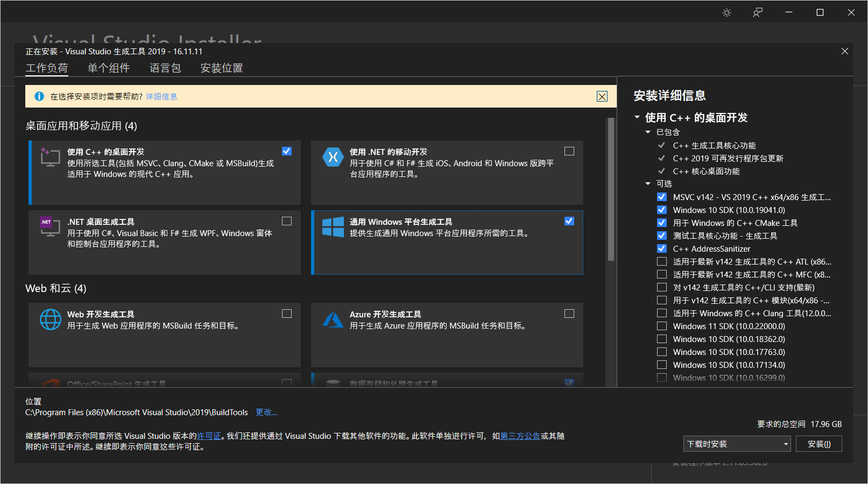Select the 通用 Windows 平台生成工具 workload card title

coord(401,222)
